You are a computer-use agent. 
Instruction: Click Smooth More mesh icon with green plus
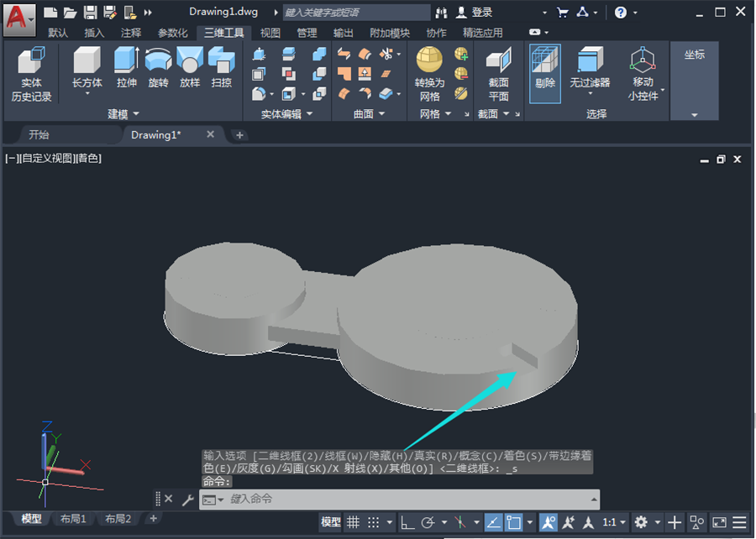pyautogui.click(x=461, y=54)
